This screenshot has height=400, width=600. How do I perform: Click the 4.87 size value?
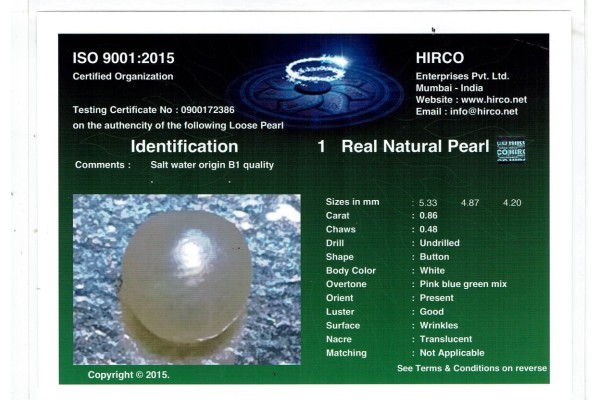pyautogui.click(x=470, y=202)
